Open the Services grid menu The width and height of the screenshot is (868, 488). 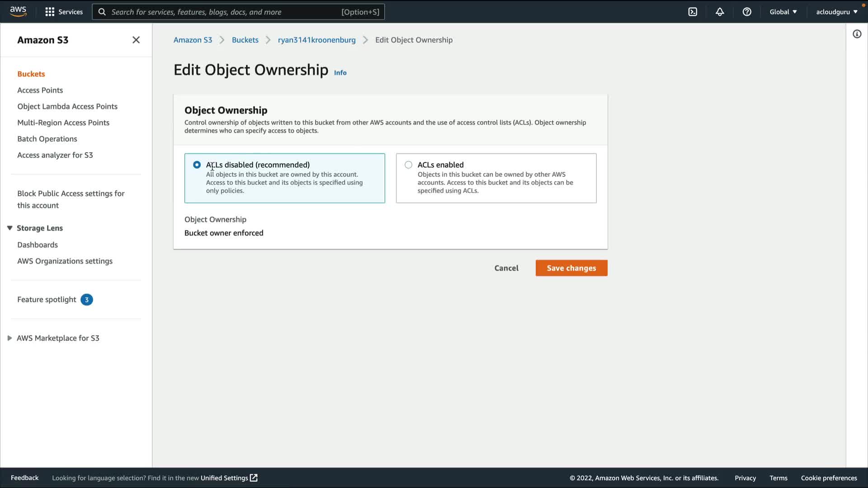(64, 12)
